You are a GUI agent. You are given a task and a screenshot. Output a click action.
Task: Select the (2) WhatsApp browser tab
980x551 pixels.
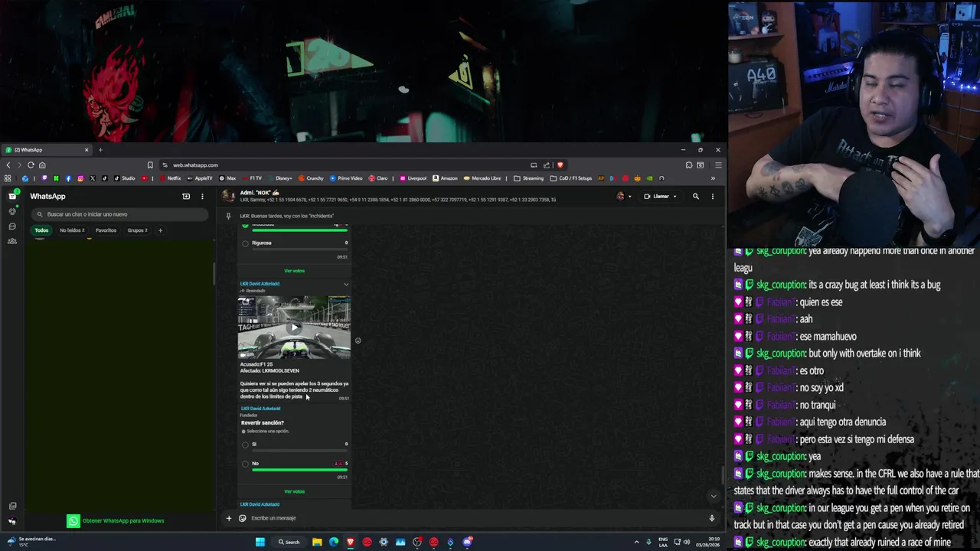pyautogui.click(x=46, y=150)
